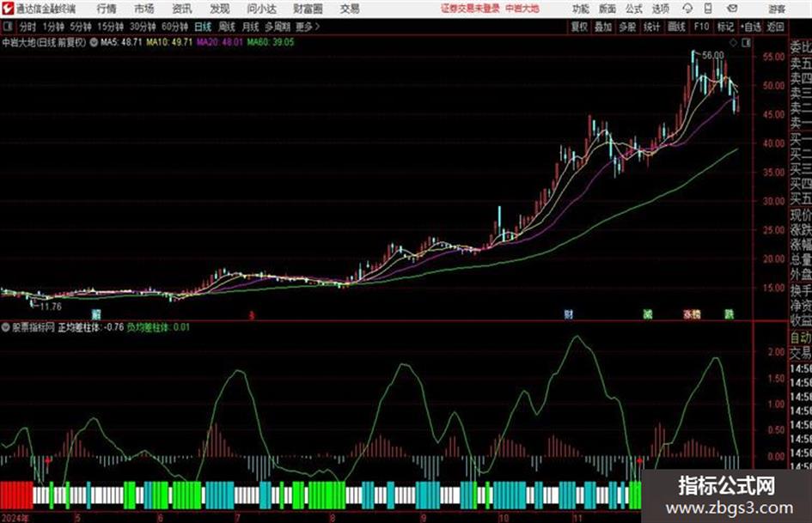
Task: Expand the 股票指标网 sub-indicator dropdown circle
Action: pos(6,327)
